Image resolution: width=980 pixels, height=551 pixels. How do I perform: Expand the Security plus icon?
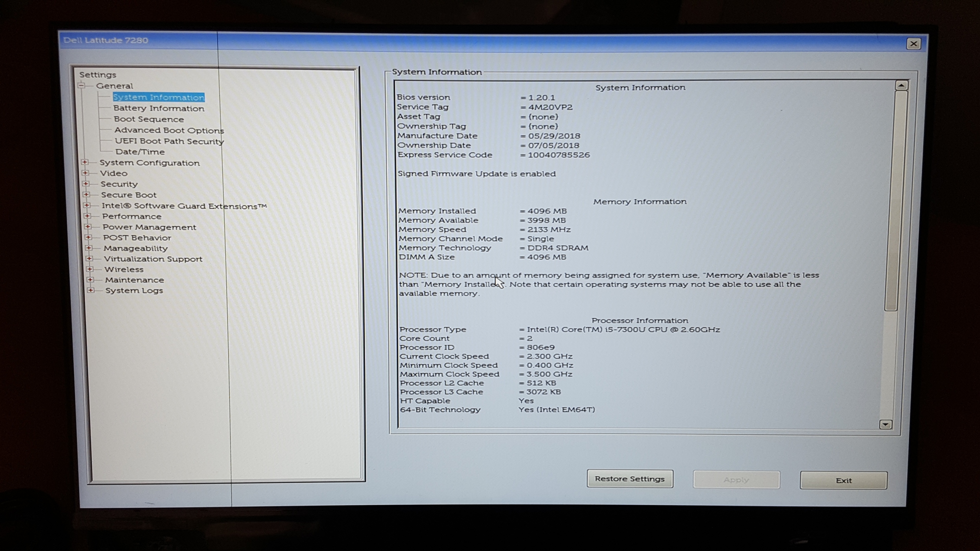[86, 184]
